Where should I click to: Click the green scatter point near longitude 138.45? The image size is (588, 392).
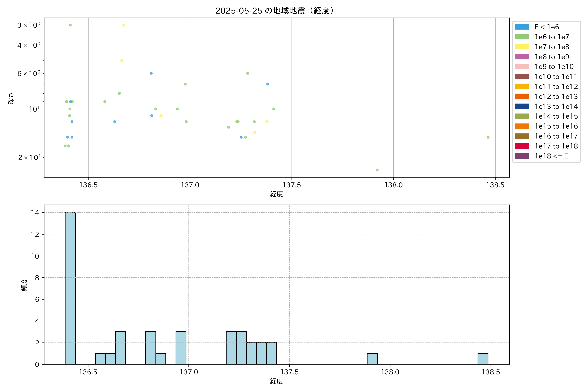tap(488, 137)
